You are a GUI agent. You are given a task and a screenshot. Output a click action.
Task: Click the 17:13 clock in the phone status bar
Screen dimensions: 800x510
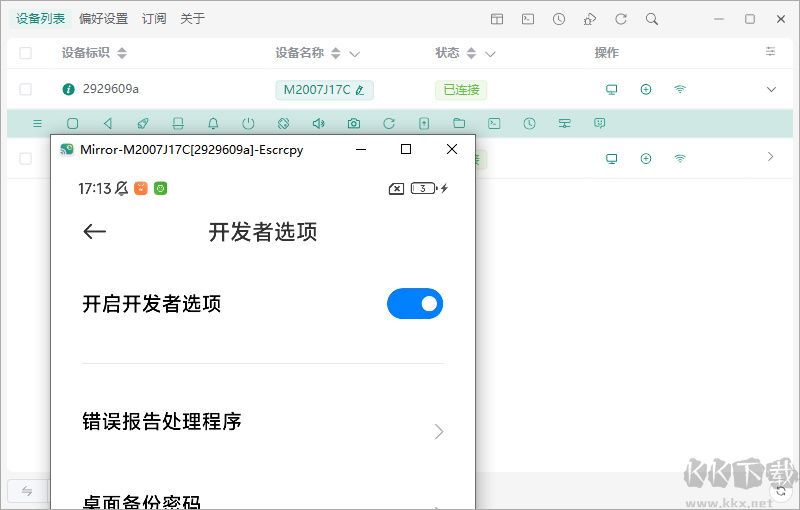pyautogui.click(x=94, y=189)
